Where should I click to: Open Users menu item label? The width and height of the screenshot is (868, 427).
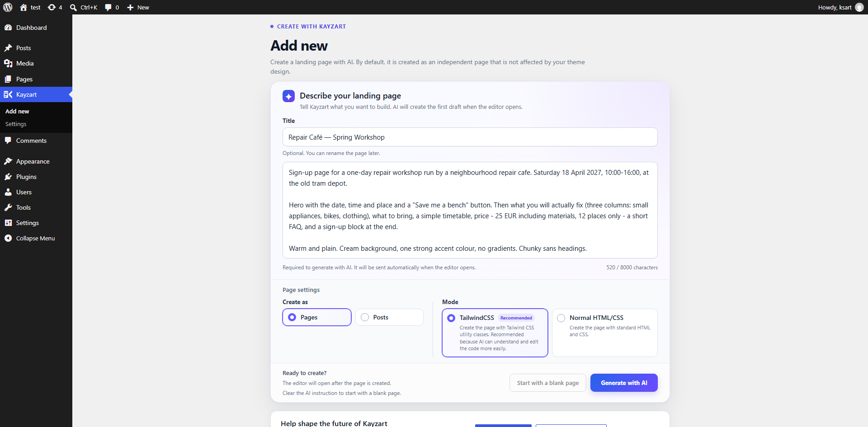click(x=24, y=192)
